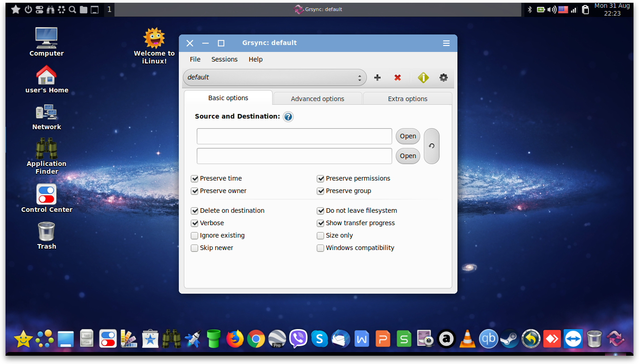Uncheck Preserve time checkbox
Screen dimensions: 639x364
pyautogui.click(x=194, y=179)
